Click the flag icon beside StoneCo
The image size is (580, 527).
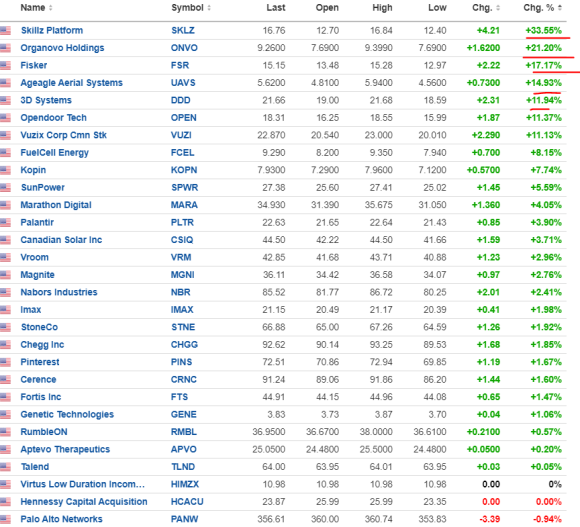(6, 327)
